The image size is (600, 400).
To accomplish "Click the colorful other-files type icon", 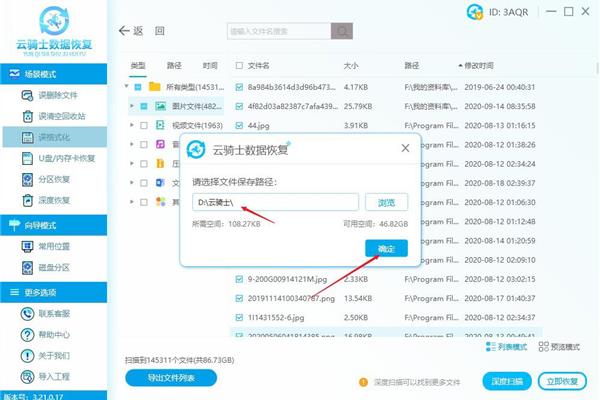I will point(160,202).
